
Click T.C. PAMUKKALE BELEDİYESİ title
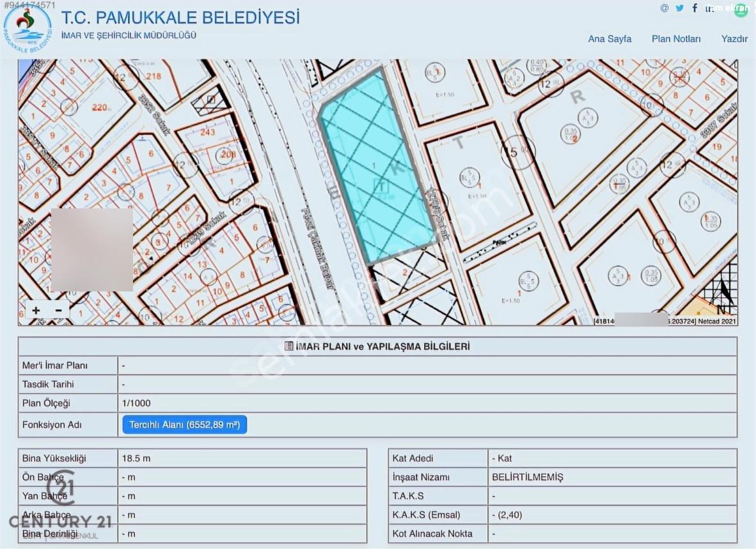pyautogui.click(x=180, y=18)
